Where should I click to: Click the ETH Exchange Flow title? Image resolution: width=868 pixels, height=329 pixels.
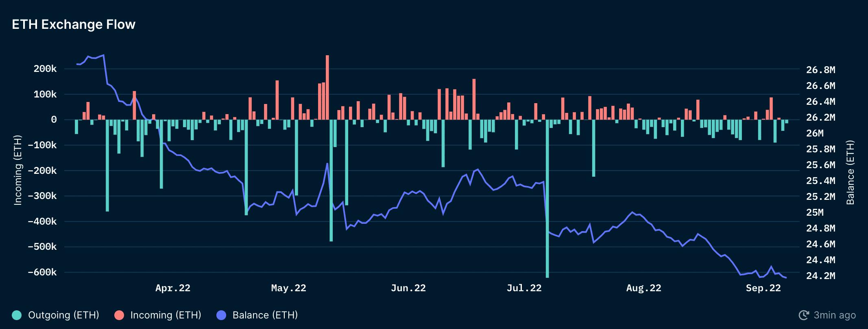pos(74,24)
